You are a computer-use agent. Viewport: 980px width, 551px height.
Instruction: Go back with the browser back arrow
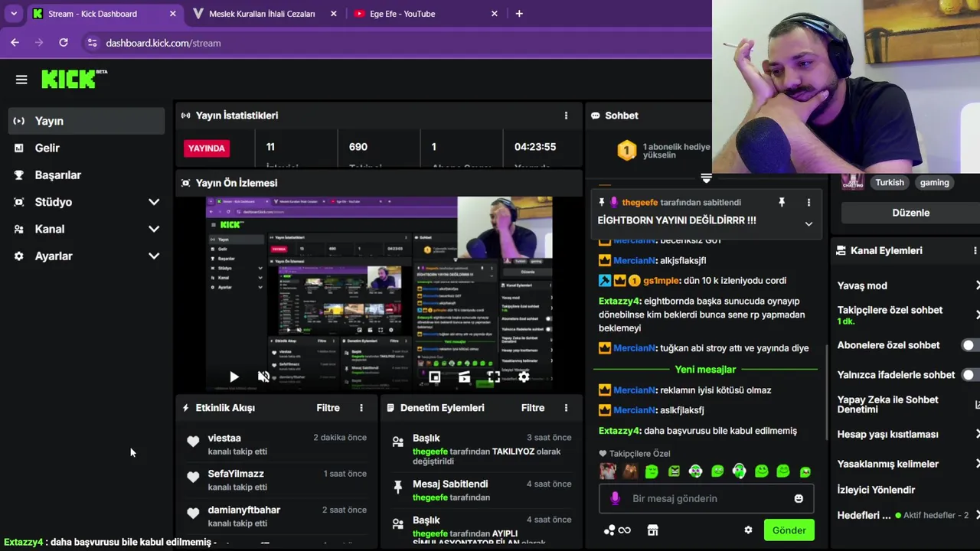(15, 43)
